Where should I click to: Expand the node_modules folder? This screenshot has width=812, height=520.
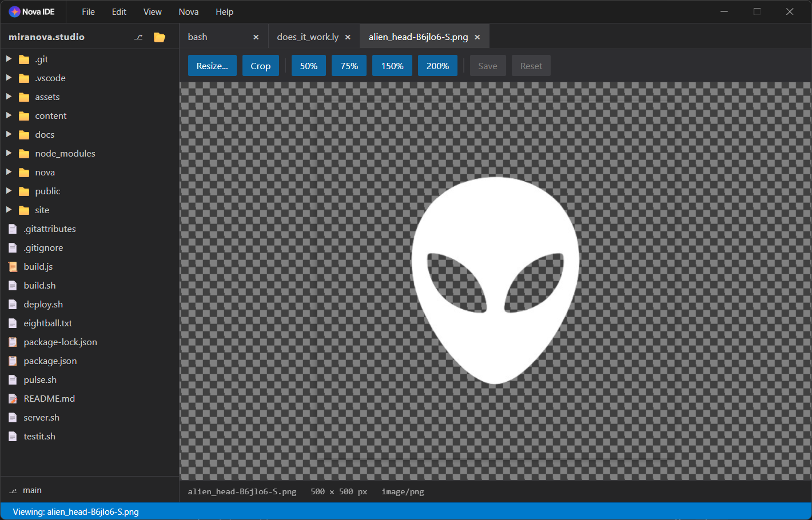(9, 153)
